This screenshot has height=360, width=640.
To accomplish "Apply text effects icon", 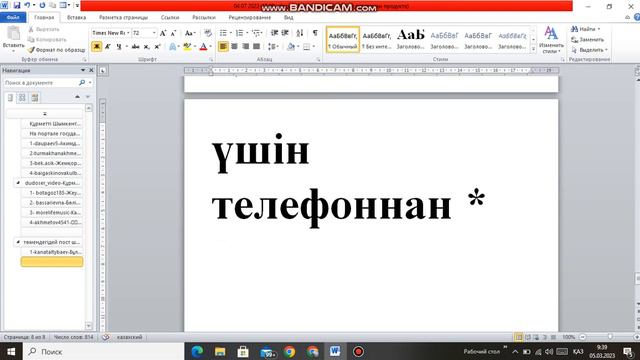I will pos(173,47).
